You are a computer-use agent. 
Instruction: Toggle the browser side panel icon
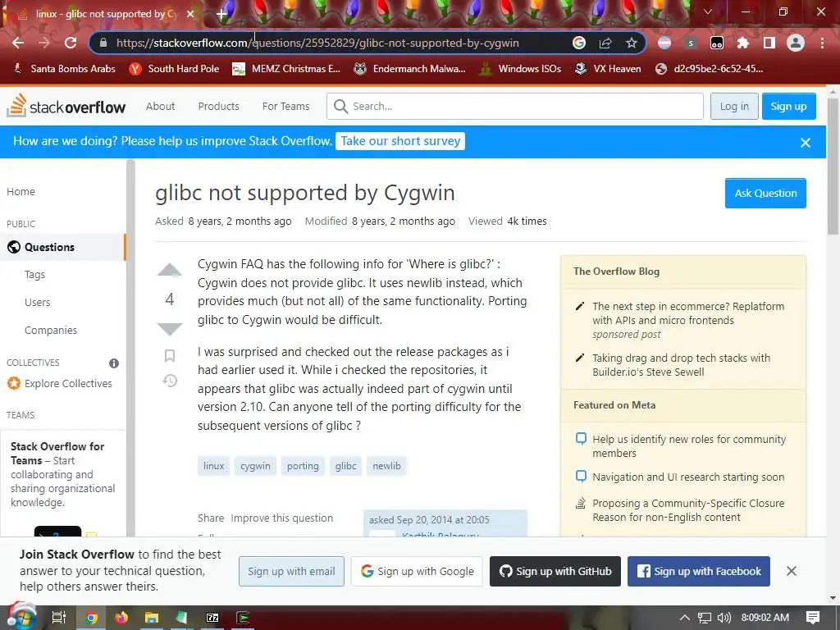click(x=769, y=43)
